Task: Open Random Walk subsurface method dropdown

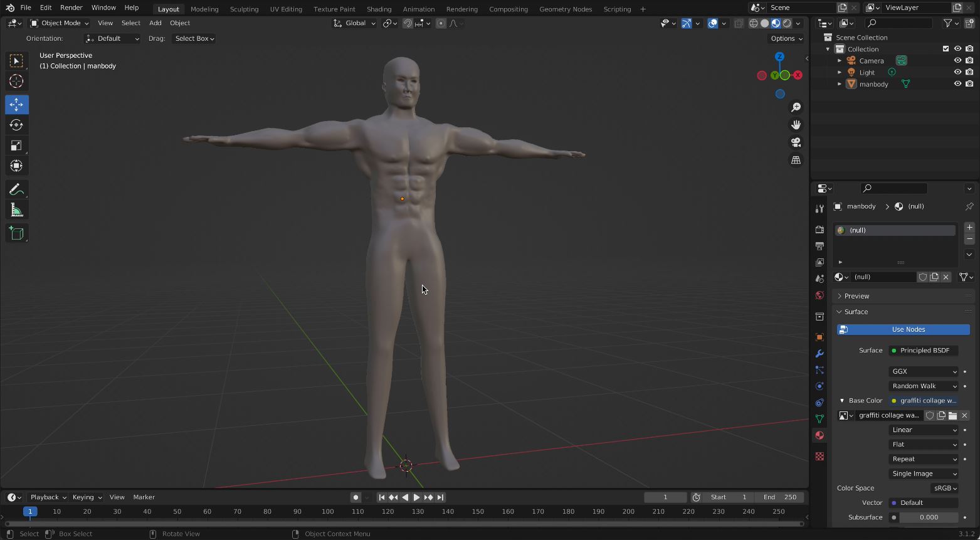Action: [924, 386]
